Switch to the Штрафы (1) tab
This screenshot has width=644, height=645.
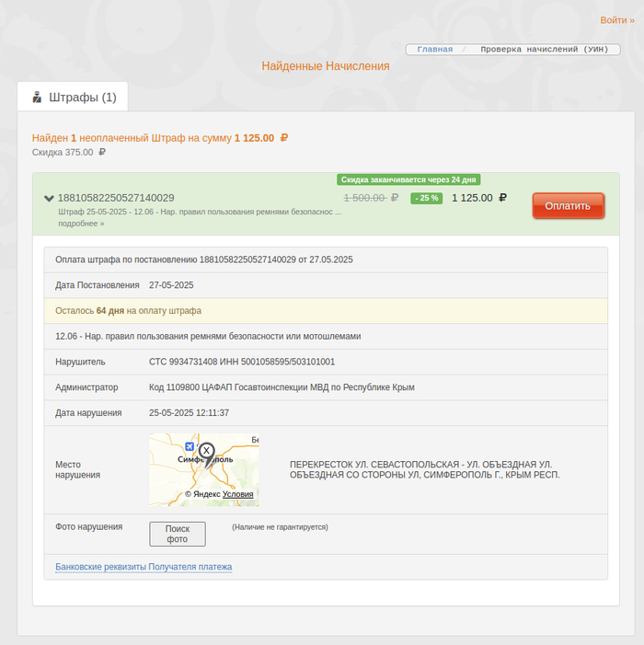click(73, 97)
